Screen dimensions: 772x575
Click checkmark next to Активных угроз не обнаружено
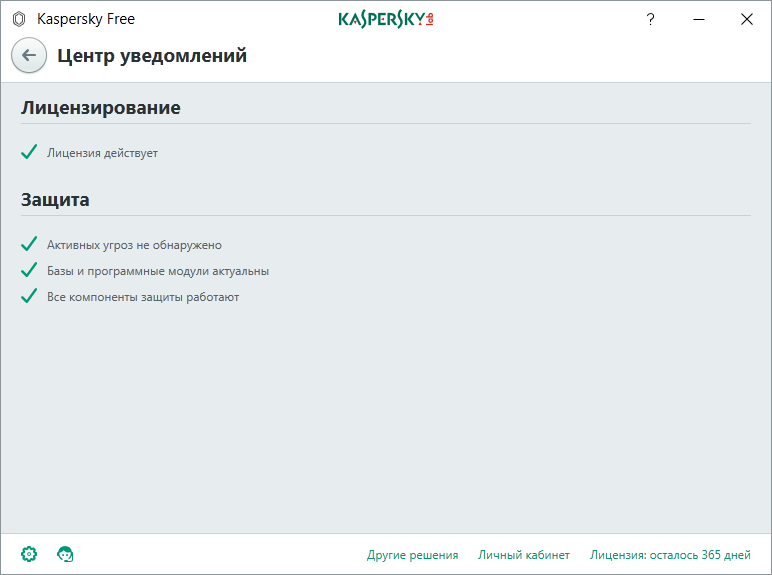(29, 244)
